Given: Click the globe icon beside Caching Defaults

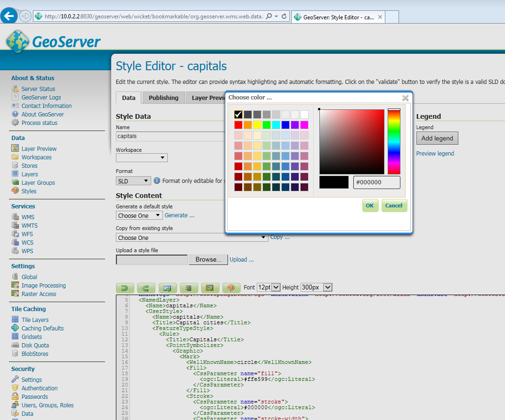Looking at the screenshot, I should tap(15, 328).
